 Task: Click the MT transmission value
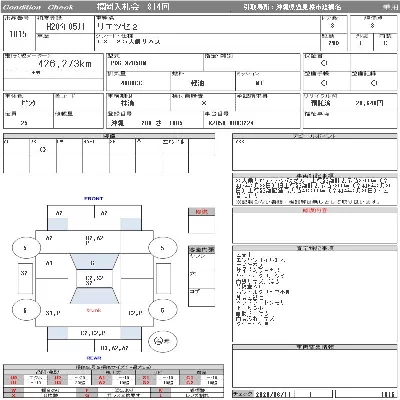259,83
